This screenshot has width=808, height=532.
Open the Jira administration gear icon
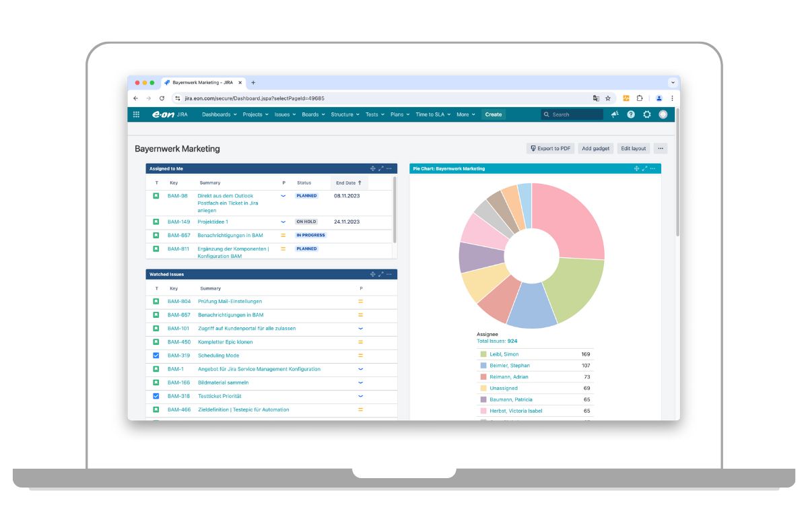click(647, 114)
